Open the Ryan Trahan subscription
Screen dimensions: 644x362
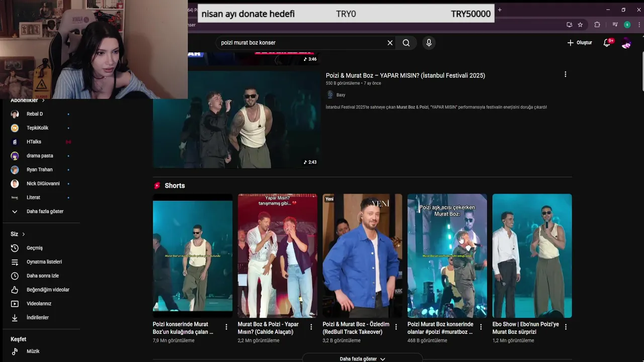[40, 169]
